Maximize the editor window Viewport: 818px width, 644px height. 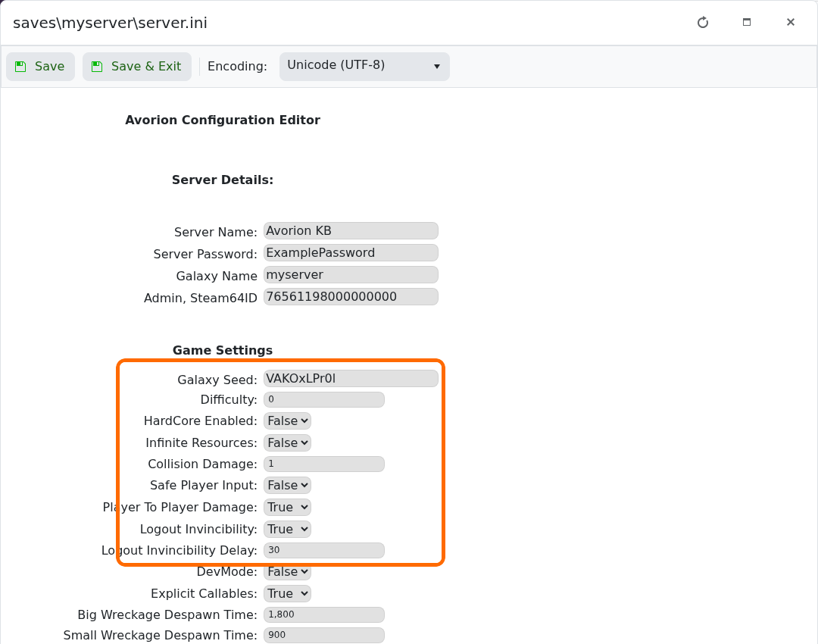pyautogui.click(x=747, y=23)
